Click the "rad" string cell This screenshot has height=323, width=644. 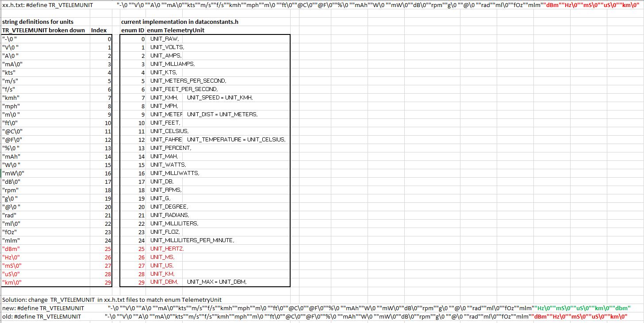(10, 215)
